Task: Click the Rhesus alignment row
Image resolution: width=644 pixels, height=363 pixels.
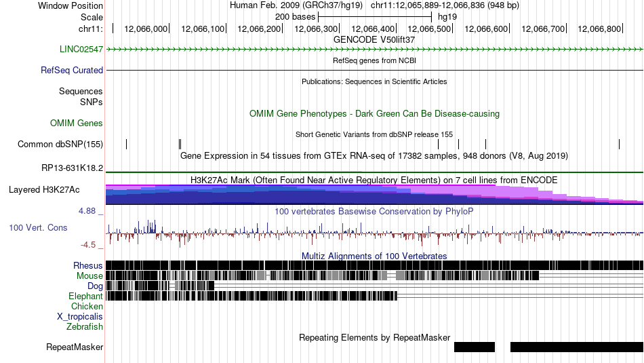Action: 375,265
